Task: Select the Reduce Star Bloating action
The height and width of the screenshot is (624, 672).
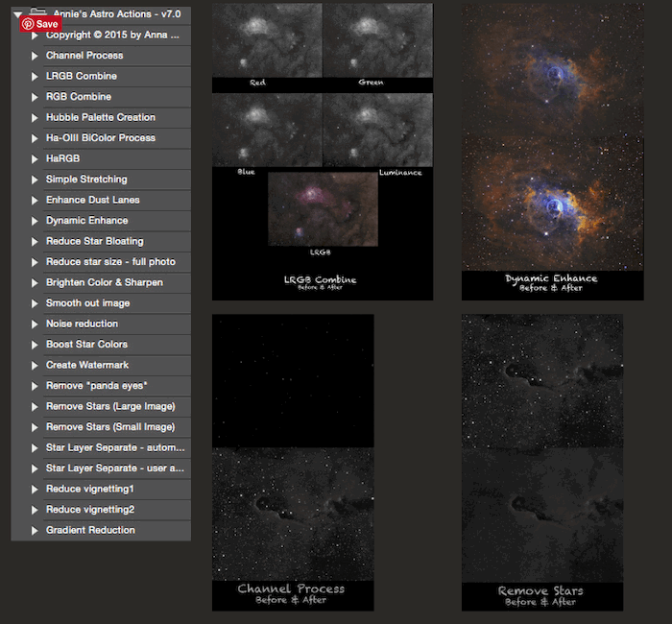Action: (x=96, y=241)
